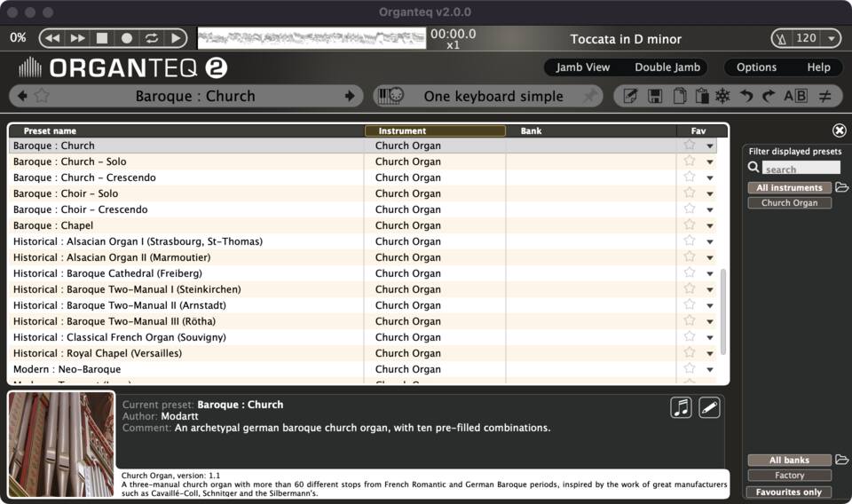Click the save preset floppy icon

[655, 96]
